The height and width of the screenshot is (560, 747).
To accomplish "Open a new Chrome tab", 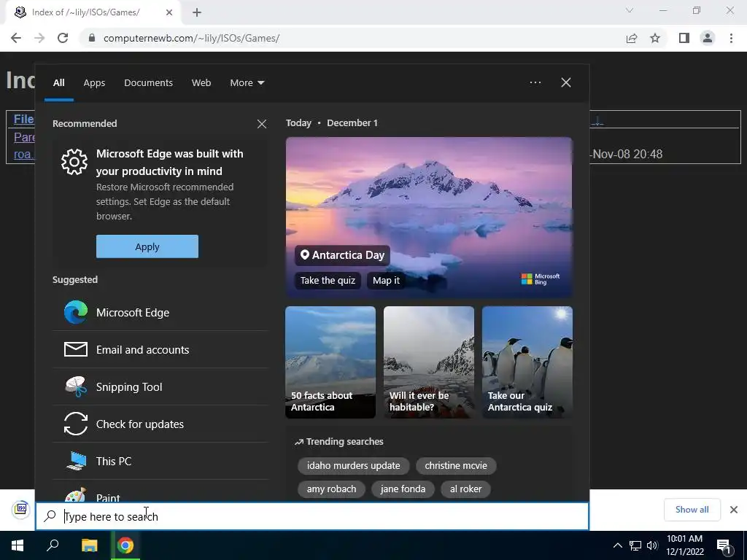I will [x=197, y=12].
